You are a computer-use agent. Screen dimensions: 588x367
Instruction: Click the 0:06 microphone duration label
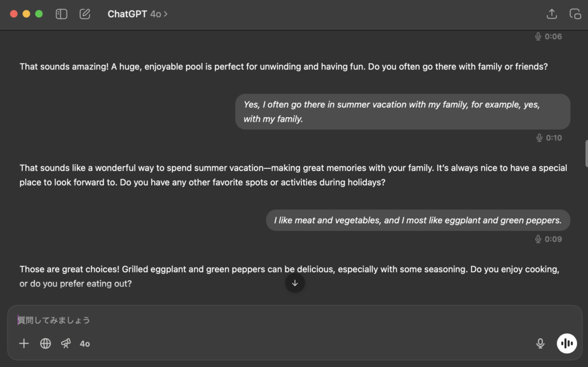click(548, 36)
